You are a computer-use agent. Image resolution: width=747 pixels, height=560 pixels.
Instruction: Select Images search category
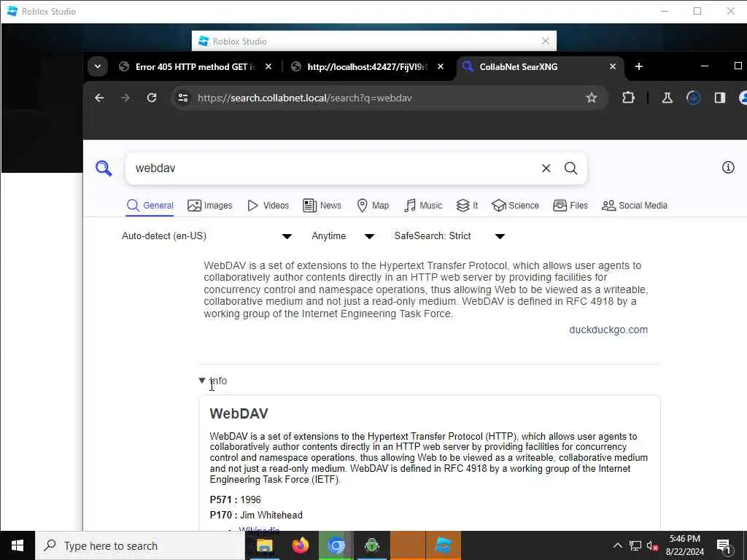point(209,205)
